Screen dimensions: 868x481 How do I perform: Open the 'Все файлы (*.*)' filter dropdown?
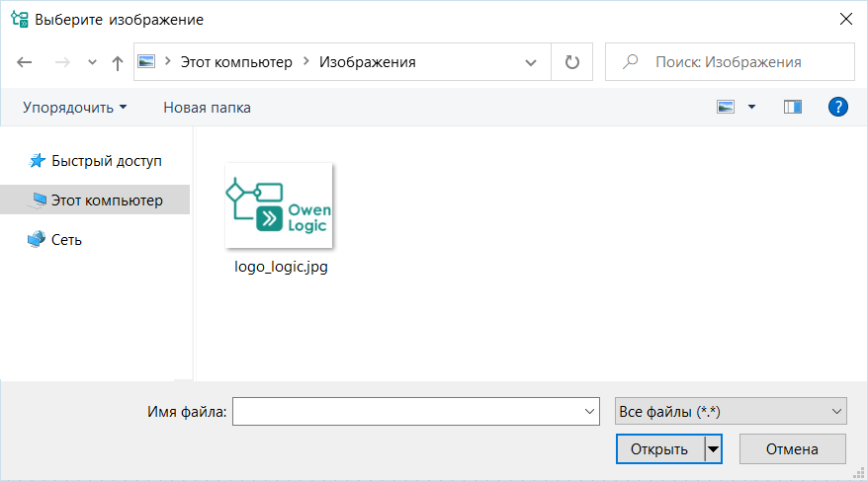(731, 411)
